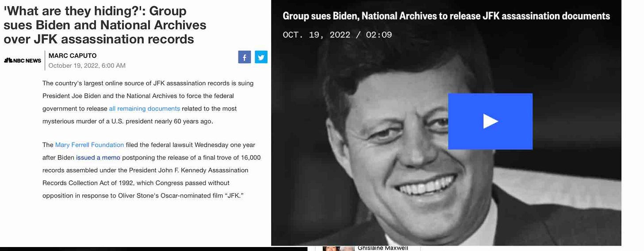
Task: Play the JFK documents video
Action: click(490, 121)
